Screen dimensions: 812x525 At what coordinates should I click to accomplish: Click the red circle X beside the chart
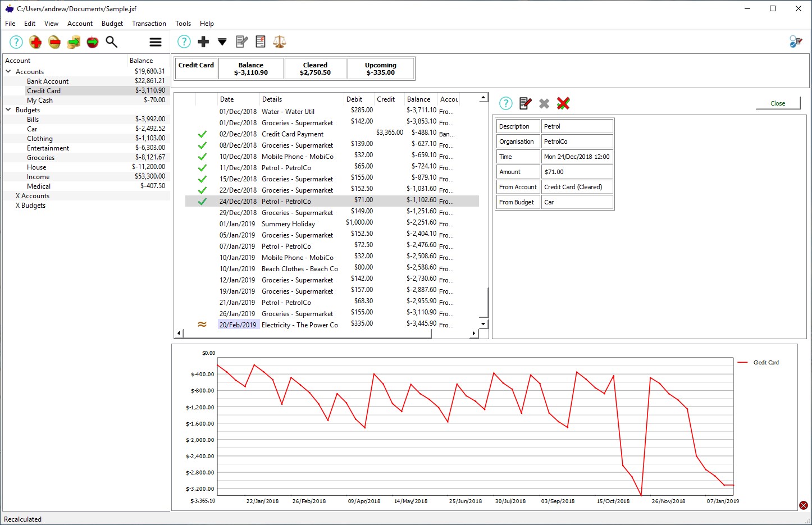pos(804,505)
